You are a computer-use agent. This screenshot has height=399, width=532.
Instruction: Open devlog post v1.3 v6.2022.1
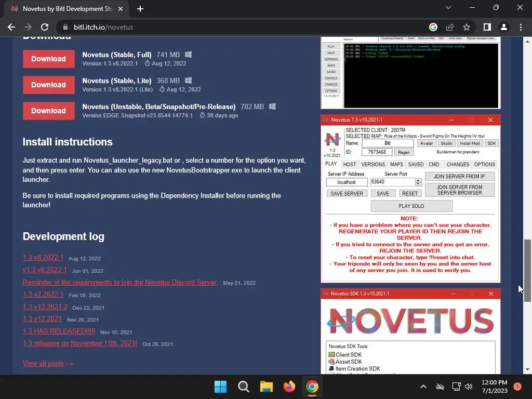coord(45,270)
